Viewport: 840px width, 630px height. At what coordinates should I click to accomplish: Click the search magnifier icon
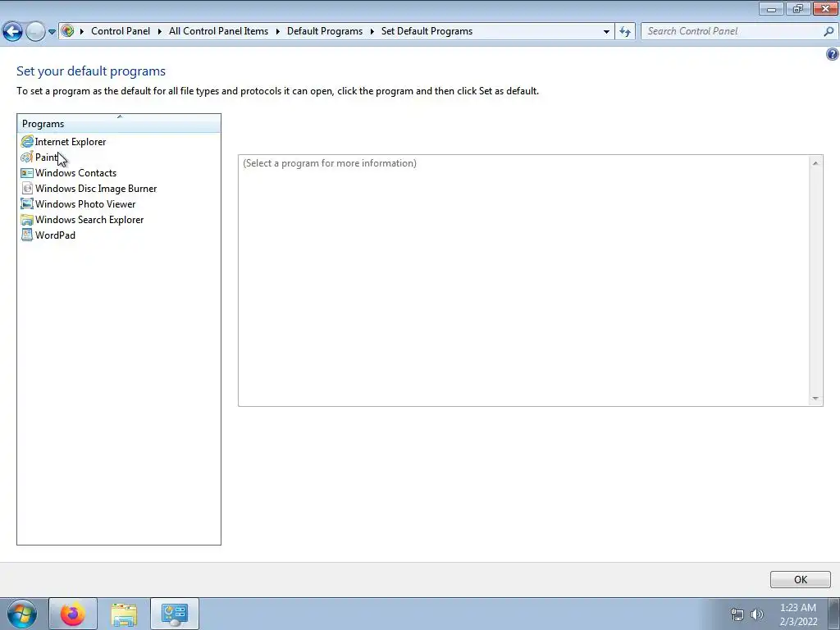coord(829,31)
